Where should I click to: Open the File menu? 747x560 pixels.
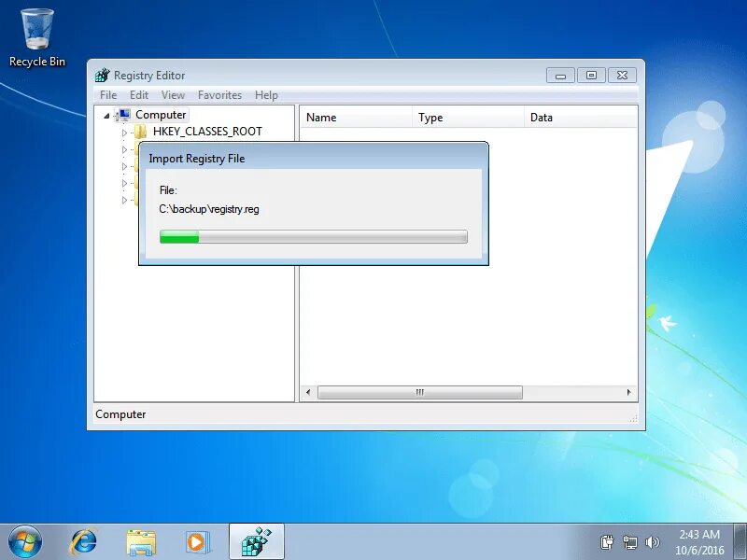tap(108, 95)
